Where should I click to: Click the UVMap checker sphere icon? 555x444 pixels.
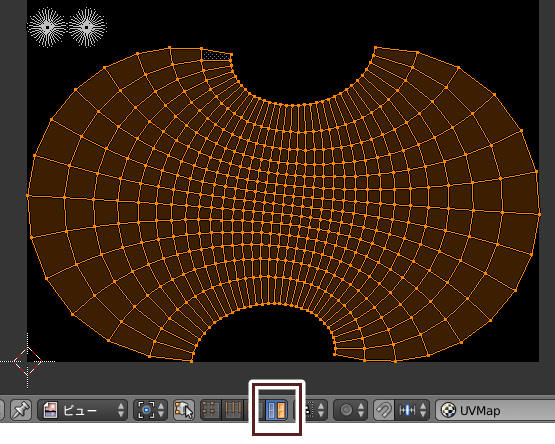pyautogui.click(x=448, y=410)
